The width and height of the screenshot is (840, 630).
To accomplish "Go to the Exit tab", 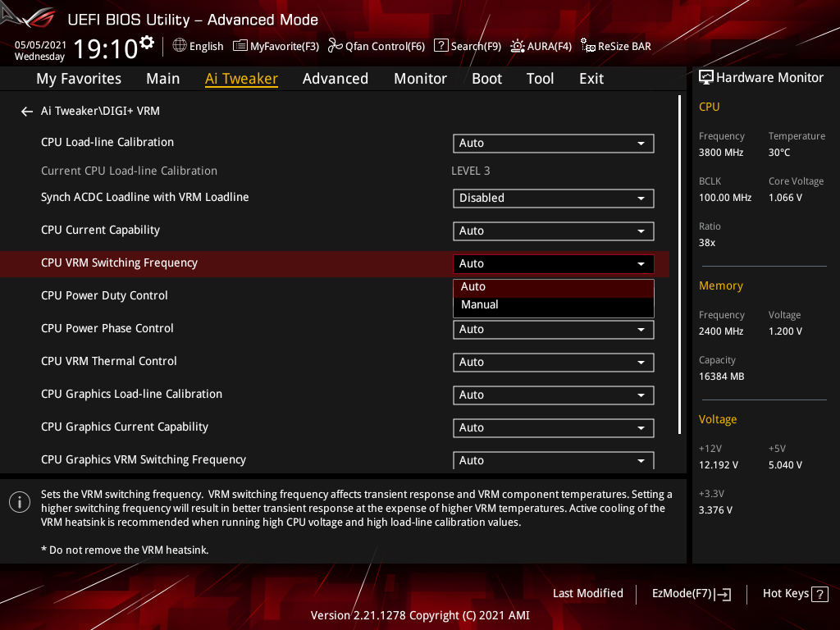I will pyautogui.click(x=591, y=79).
